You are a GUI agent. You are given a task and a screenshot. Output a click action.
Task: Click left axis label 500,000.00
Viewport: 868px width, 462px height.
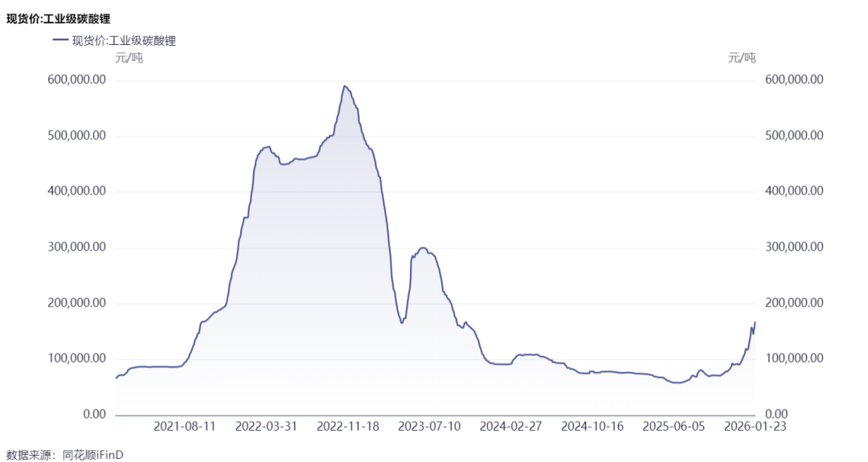pyautogui.click(x=76, y=136)
